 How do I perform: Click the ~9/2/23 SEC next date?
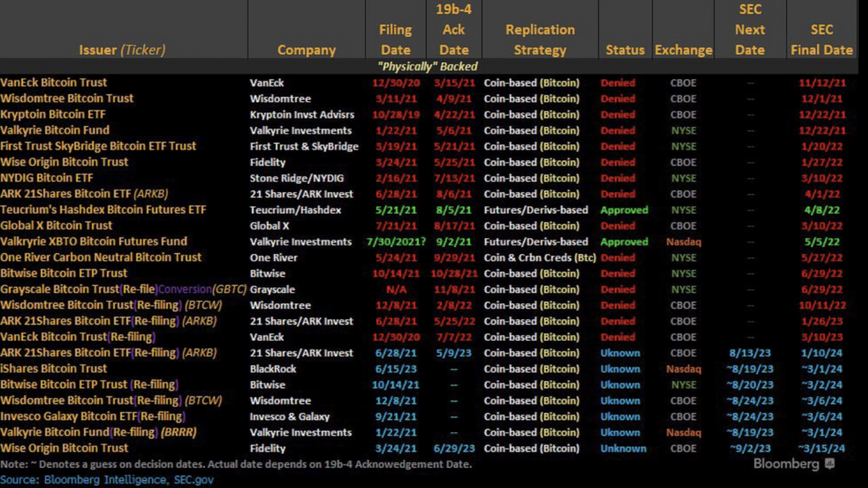(x=750, y=448)
